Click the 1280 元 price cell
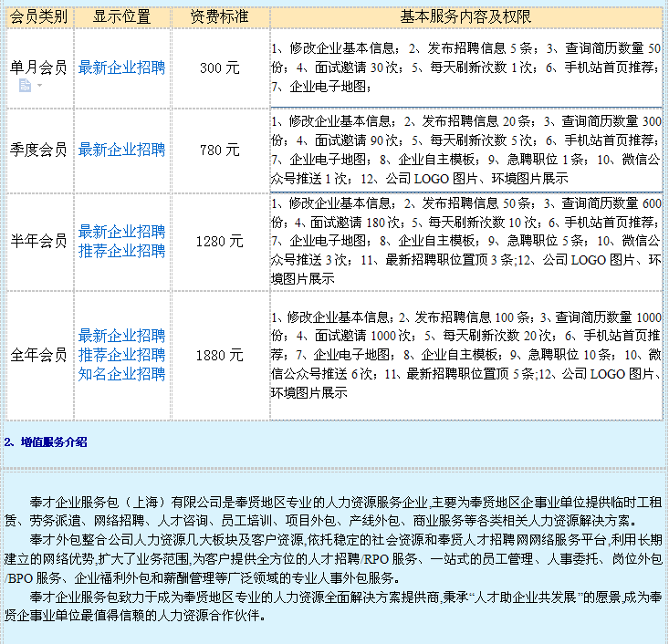The height and width of the screenshot is (644, 669). [x=220, y=242]
